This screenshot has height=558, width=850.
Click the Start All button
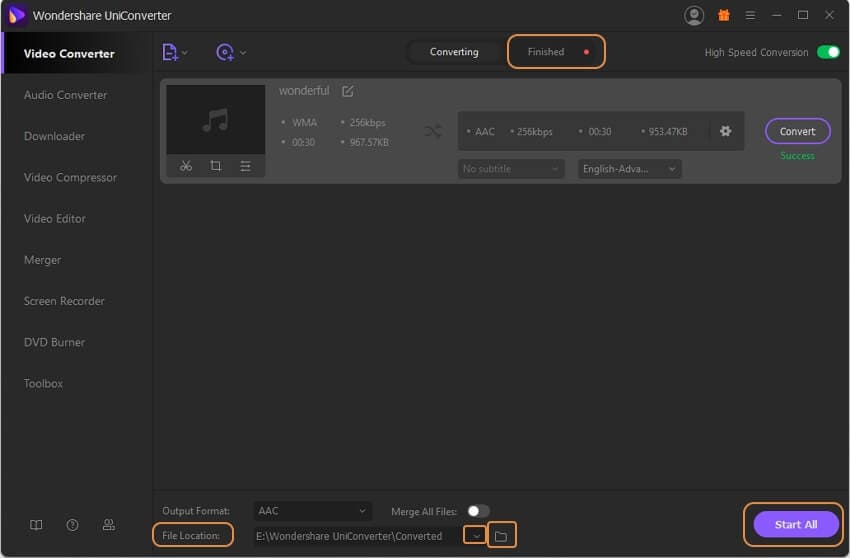click(x=795, y=524)
